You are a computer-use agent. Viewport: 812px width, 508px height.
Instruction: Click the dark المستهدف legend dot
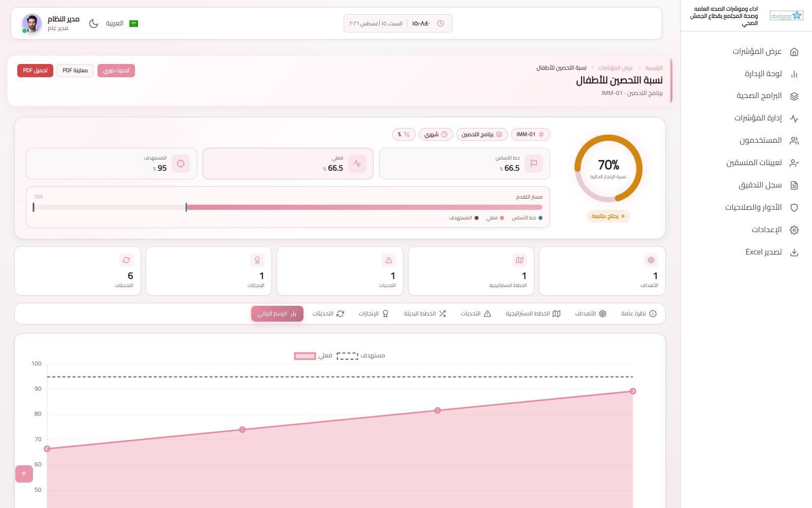click(x=476, y=218)
